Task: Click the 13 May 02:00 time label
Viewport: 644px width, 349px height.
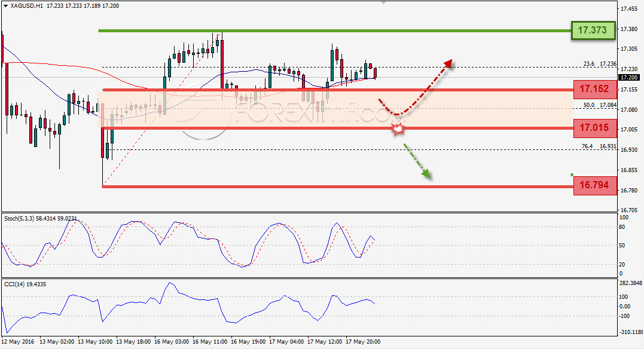Action: 57,342
